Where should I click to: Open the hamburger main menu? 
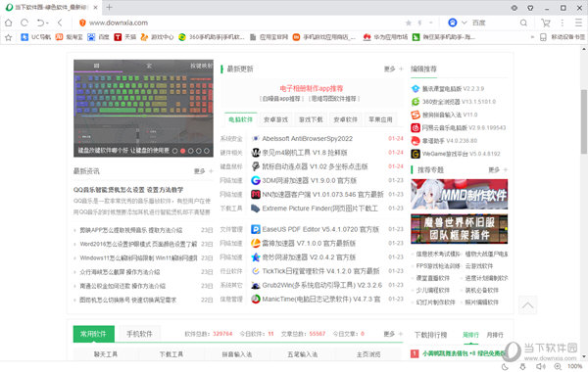tap(578, 23)
